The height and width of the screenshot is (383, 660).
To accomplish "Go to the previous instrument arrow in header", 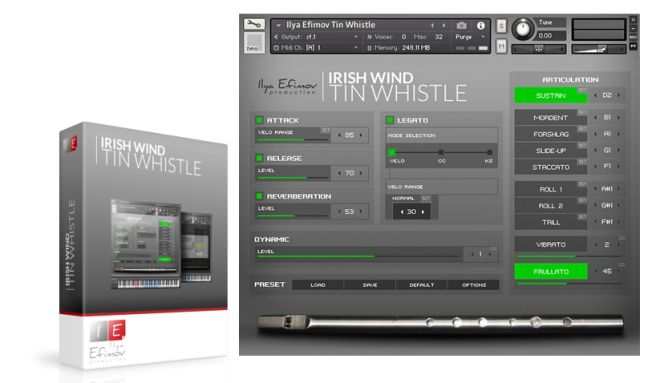I will [x=432, y=26].
